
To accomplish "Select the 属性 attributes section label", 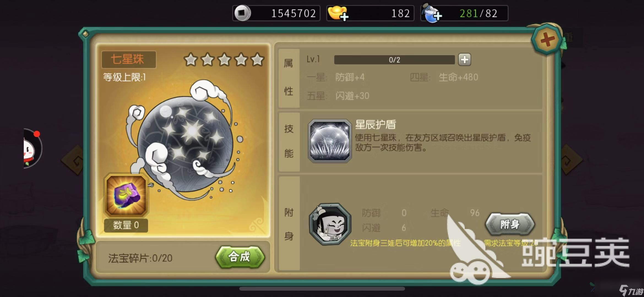I will (289, 78).
